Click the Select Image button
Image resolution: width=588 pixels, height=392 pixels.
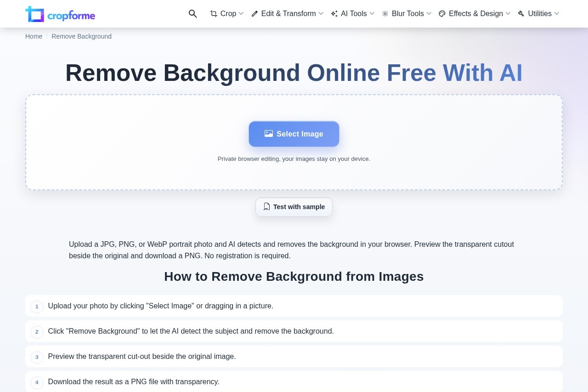click(294, 134)
